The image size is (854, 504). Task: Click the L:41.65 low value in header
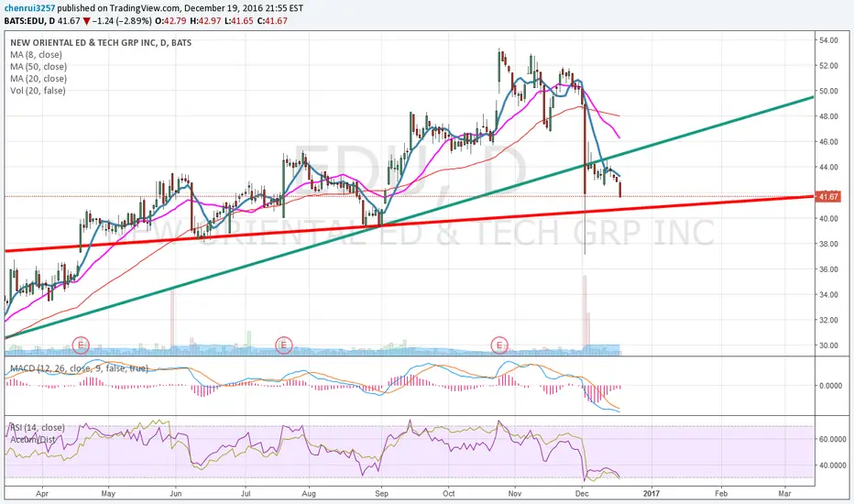tap(239, 21)
